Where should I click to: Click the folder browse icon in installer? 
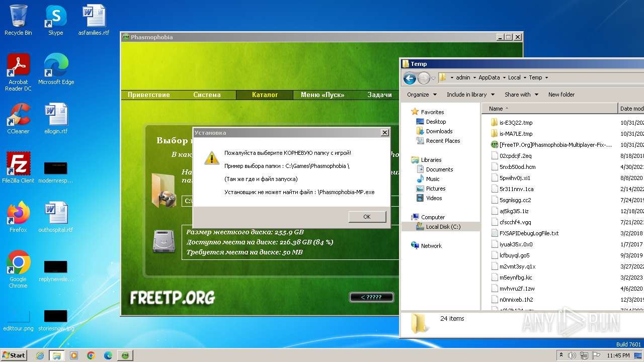point(164,191)
